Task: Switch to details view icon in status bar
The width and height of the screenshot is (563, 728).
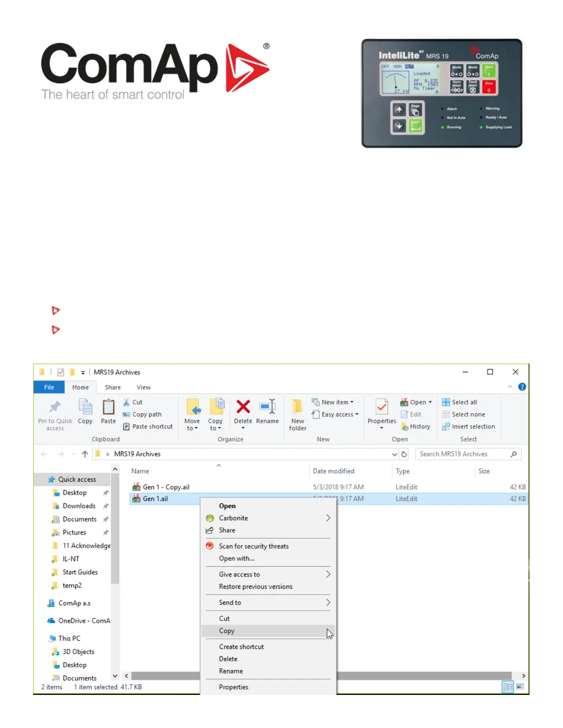Action: (x=508, y=687)
